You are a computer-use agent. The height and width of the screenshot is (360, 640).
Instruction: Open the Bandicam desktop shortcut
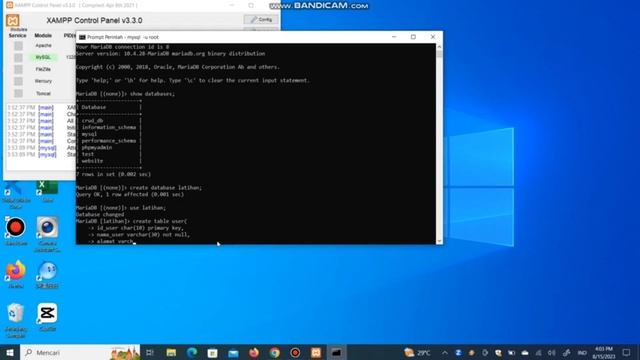16,231
